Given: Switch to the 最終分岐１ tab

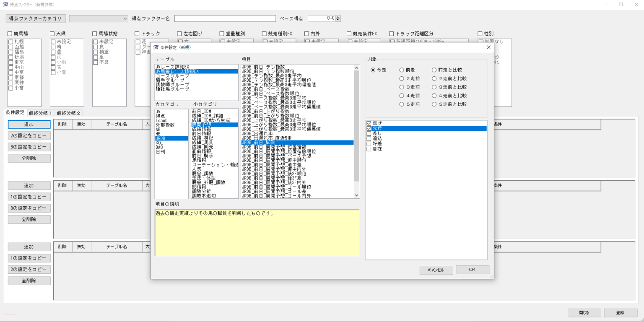Looking at the screenshot, I should pos(40,113).
